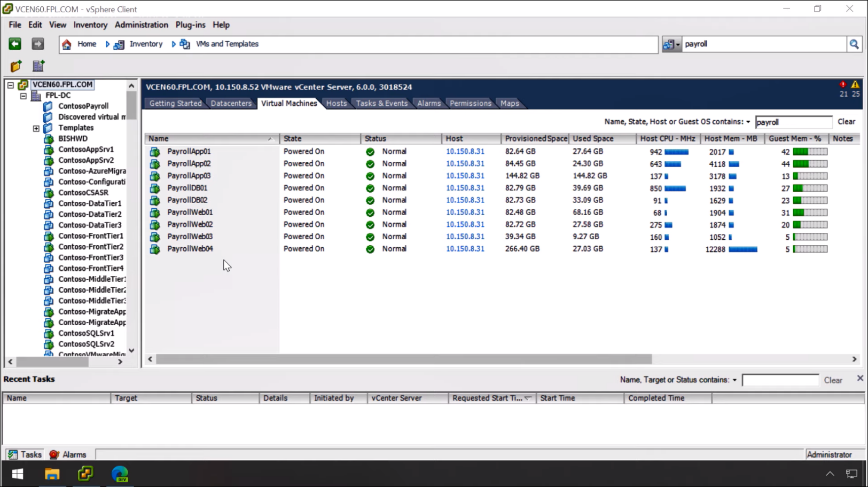The height and width of the screenshot is (487, 868).
Task: Open search type selector next to payroll search
Action: click(671, 44)
